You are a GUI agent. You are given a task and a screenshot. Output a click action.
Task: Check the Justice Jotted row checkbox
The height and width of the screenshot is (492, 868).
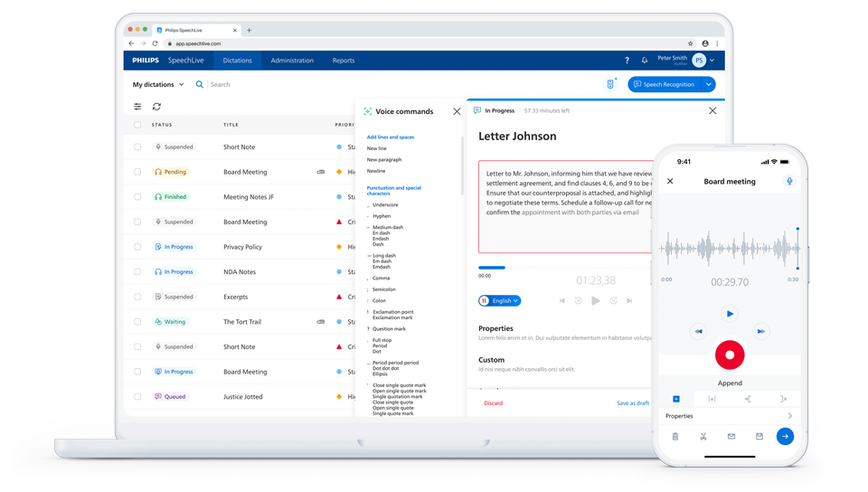tap(137, 397)
